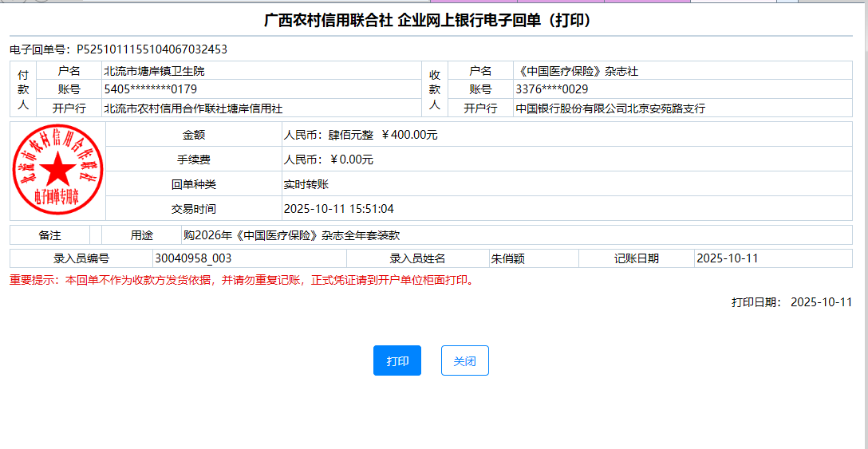
Task: Click the 关闭 close button
Action: click(464, 360)
